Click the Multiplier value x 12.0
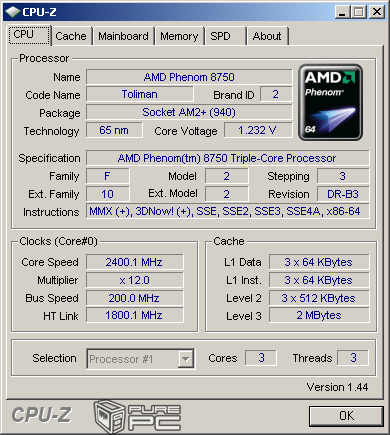 (x=134, y=280)
